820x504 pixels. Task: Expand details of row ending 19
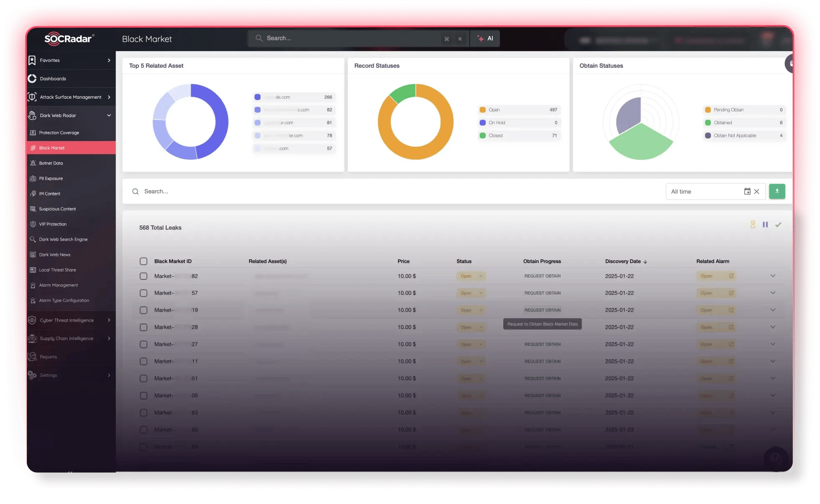773,310
